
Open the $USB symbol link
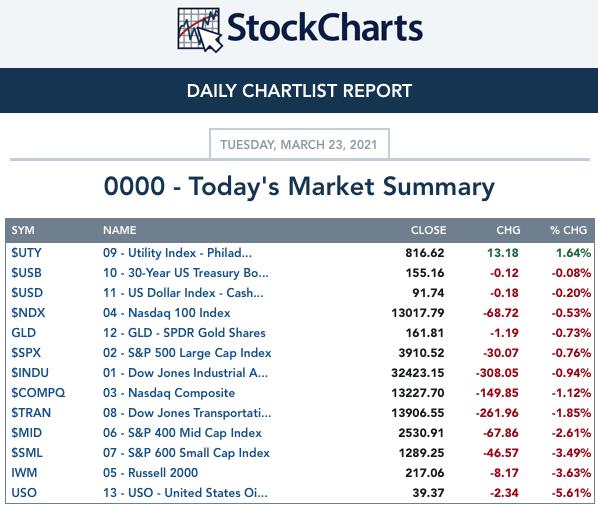[x=26, y=273]
